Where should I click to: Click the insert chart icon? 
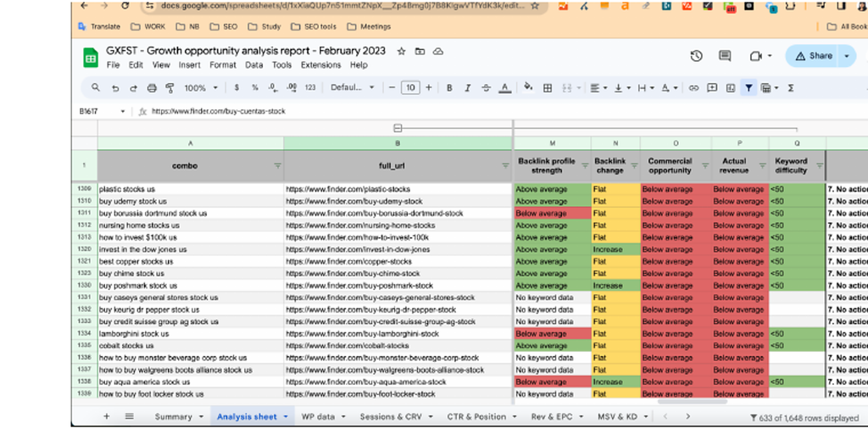731,87
